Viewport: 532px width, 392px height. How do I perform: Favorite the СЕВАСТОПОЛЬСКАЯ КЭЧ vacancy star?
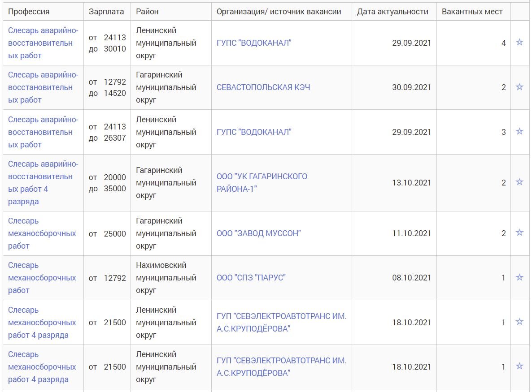[x=519, y=87]
